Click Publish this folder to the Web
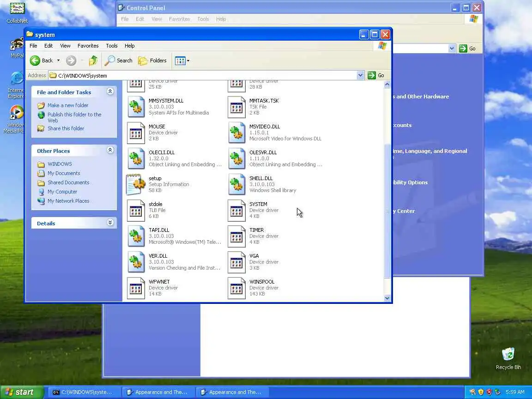Screen dimensions: 532x399 click(x=74, y=117)
